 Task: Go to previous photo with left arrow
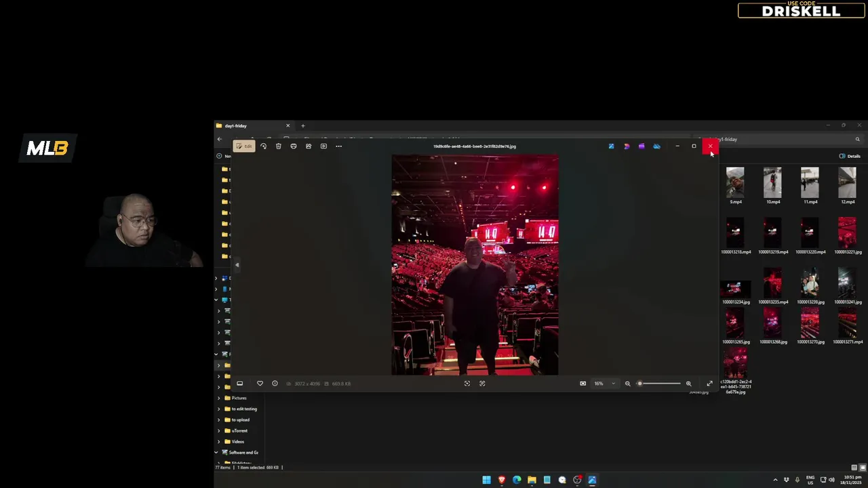[x=237, y=265]
